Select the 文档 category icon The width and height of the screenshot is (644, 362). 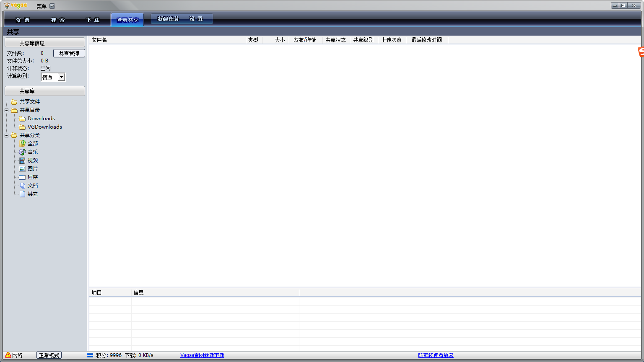[x=22, y=185]
